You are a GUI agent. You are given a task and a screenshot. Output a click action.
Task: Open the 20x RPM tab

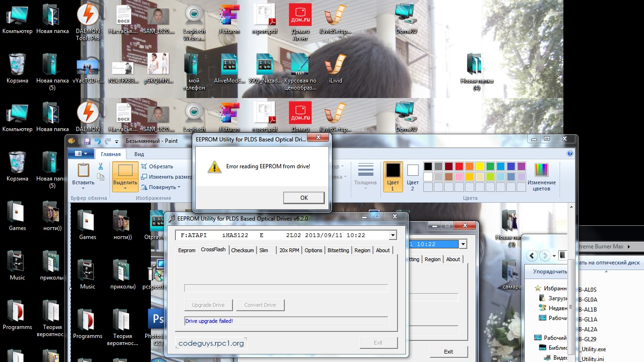[289, 250]
